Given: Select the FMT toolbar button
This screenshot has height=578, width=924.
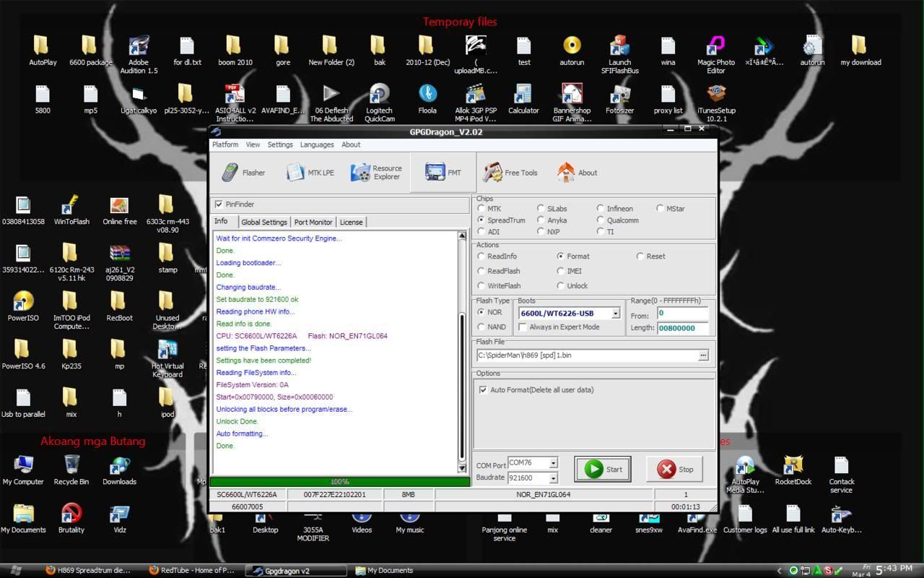Looking at the screenshot, I should 443,173.
